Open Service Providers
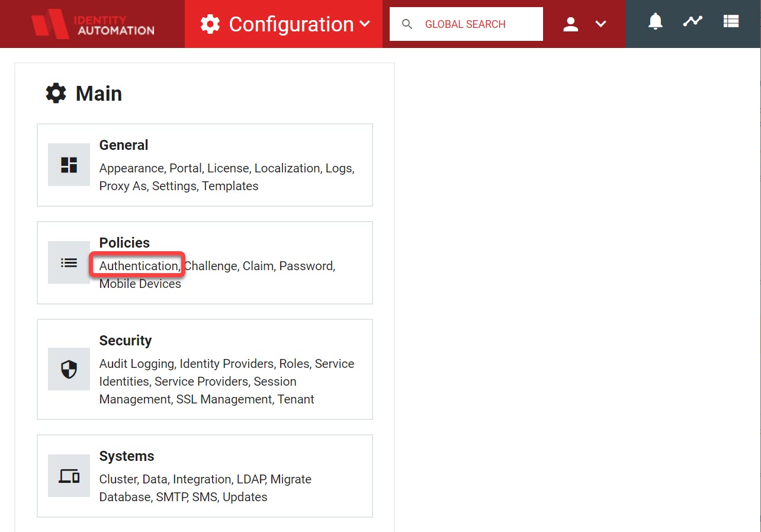761x532 pixels. point(201,382)
